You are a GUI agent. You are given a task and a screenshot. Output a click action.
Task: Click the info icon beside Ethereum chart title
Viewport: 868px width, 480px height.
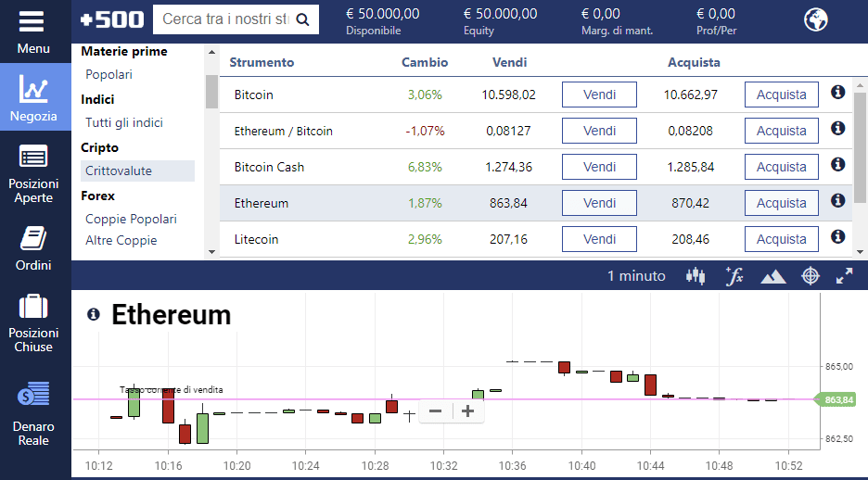(x=94, y=315)
